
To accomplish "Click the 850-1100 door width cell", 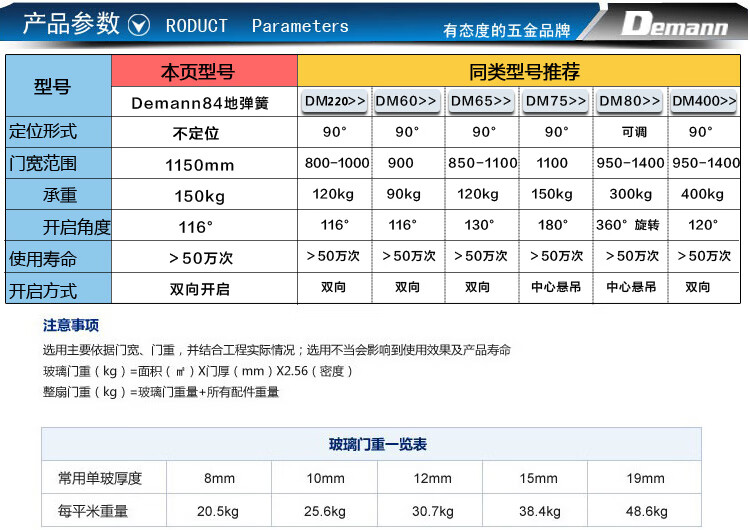I will tap(482, 163).
